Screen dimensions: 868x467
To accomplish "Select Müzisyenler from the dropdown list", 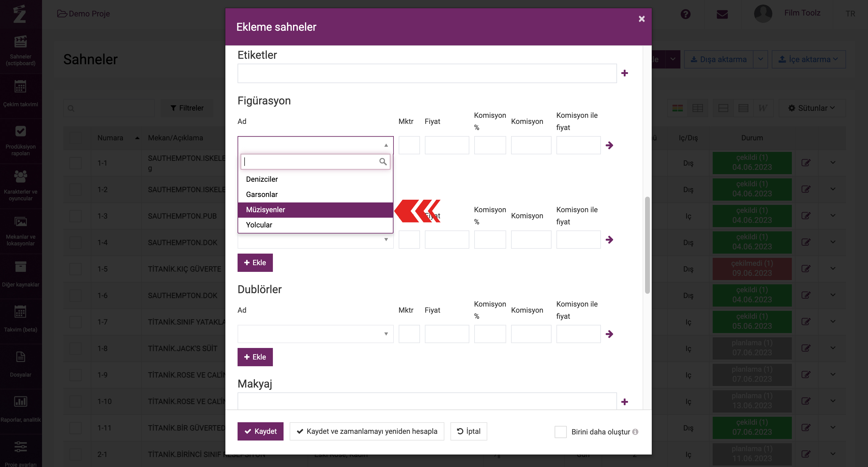I will (316, 210).
